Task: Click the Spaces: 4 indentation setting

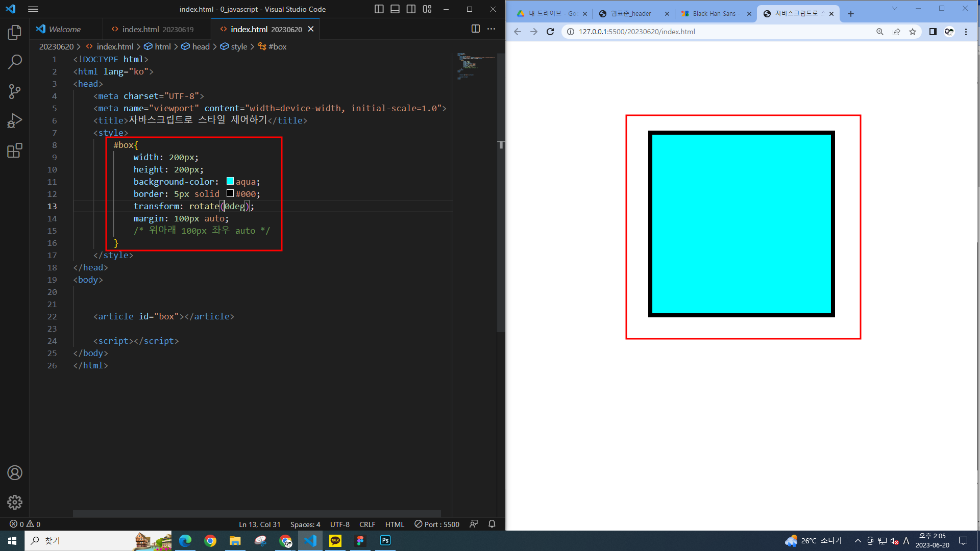Action: (305, 524)
